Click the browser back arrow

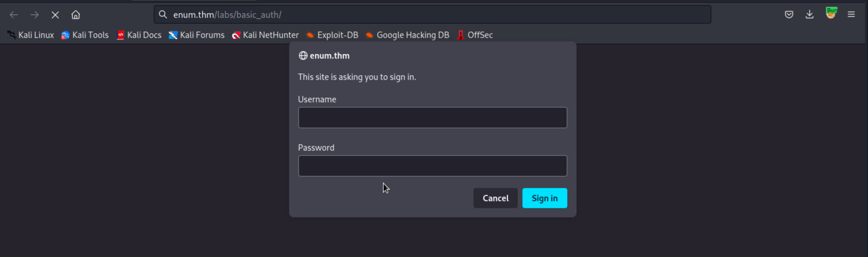[x=14, y=15]
